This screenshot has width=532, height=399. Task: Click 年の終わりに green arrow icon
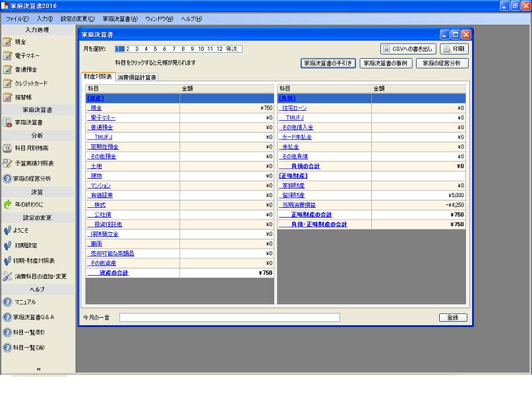[x=8, y=204]
